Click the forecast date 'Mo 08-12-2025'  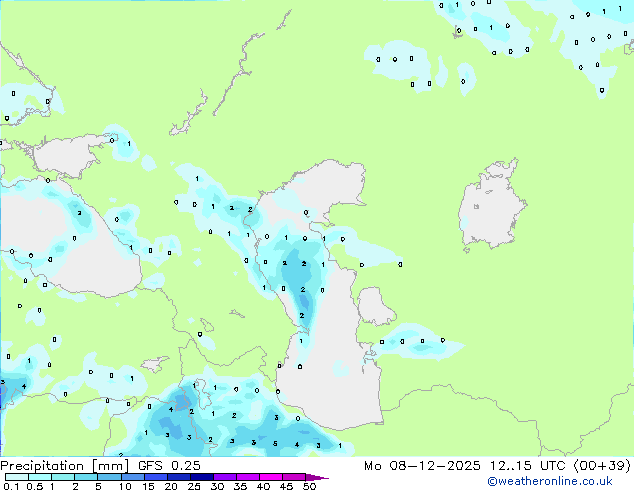423,466
